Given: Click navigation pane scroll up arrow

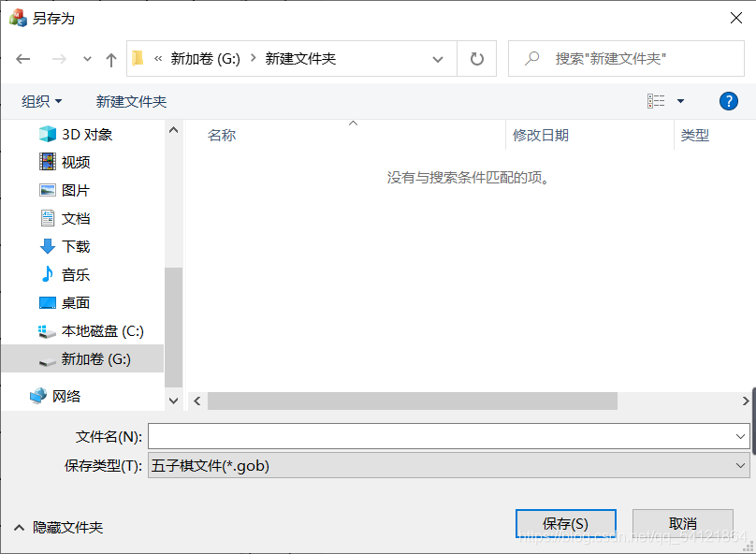Looking at the screenshot, I should 174,130.
